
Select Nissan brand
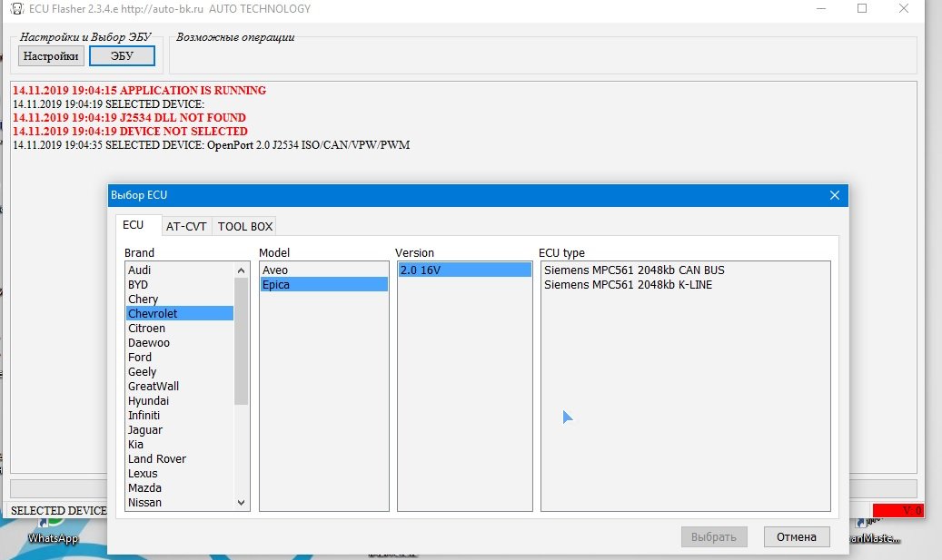[180, 503]
